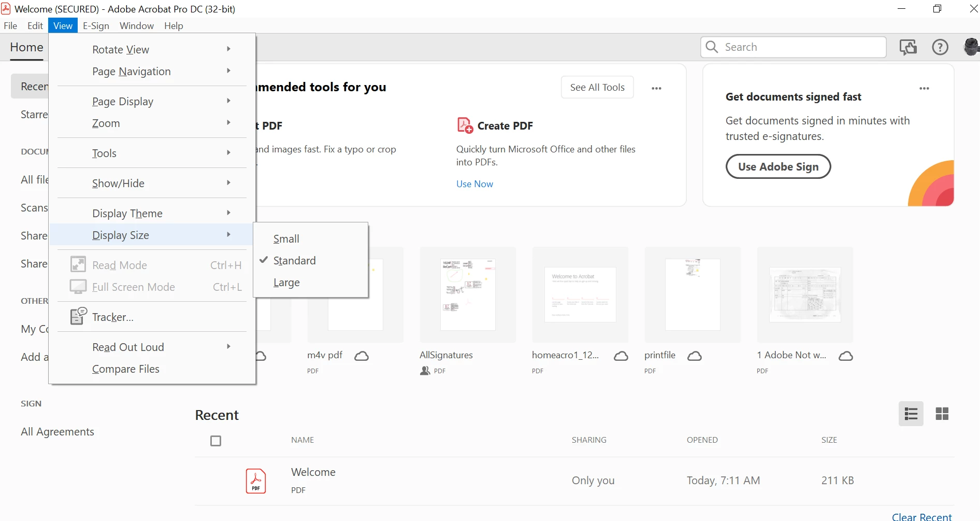Switch to the Home tab
The width and height of the screenshot is (980, 521).
(26, 47)
